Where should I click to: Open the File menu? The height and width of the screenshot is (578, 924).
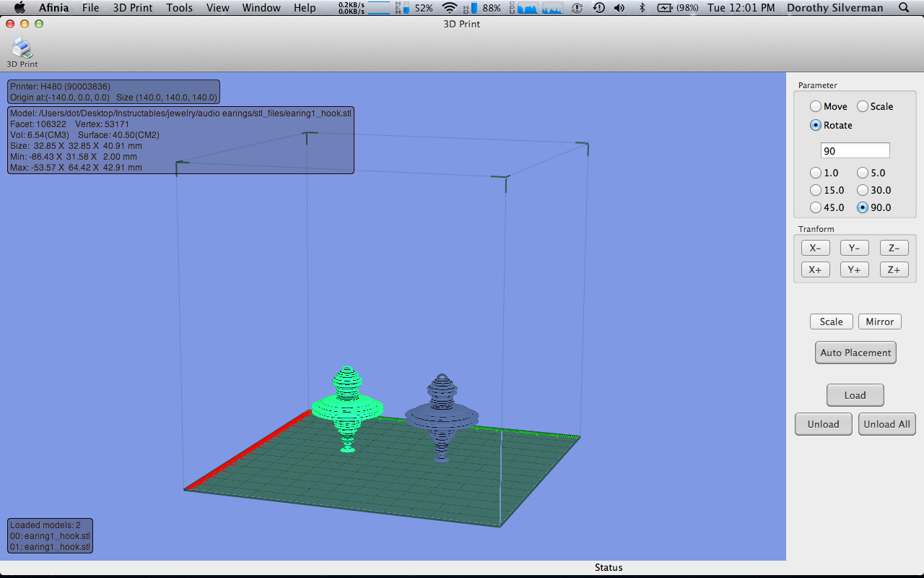point(91,8)
